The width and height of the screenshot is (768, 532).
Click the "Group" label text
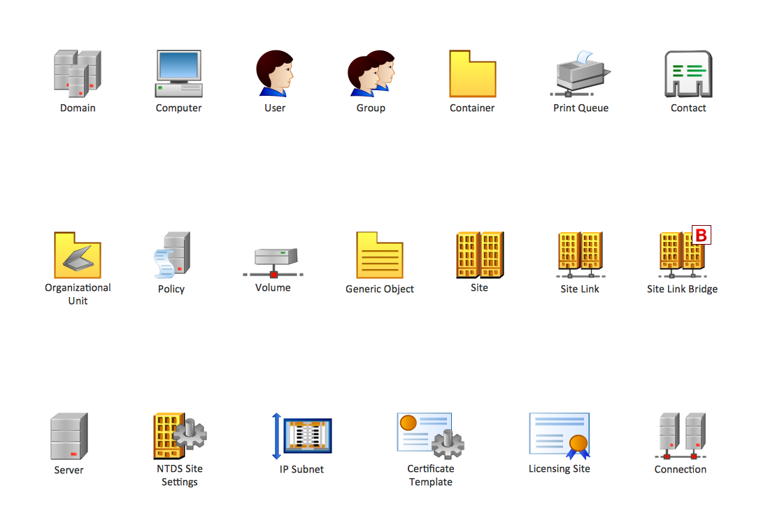pyautogui.click(x=371, y=108)
